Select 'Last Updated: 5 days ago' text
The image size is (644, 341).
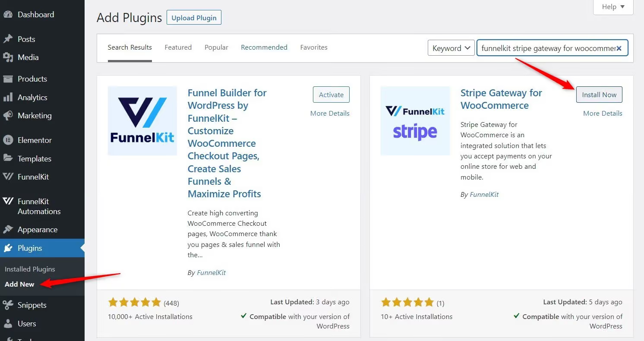[583, 302]
